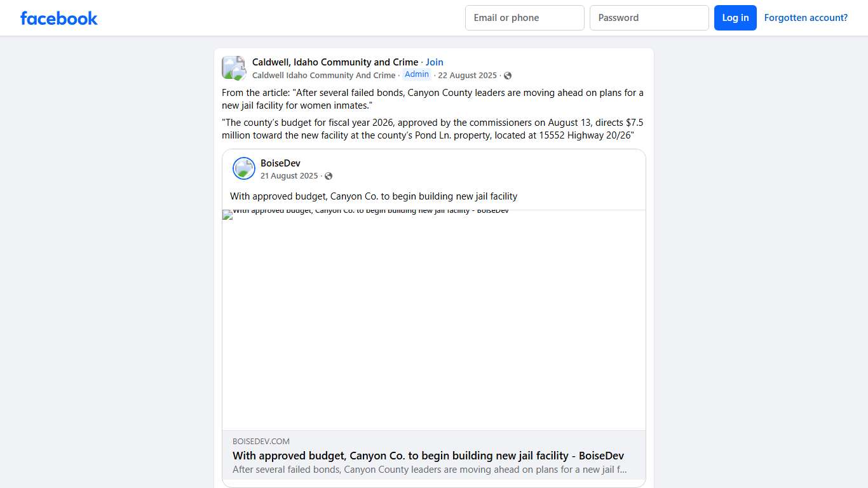Click the article description preview text
This screenshot has width=868, height=488.
point(430,470)
